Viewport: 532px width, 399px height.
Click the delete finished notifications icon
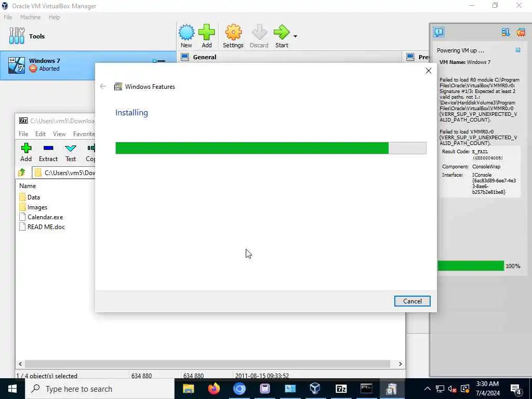pyautogui.click(x=521, y=32)
